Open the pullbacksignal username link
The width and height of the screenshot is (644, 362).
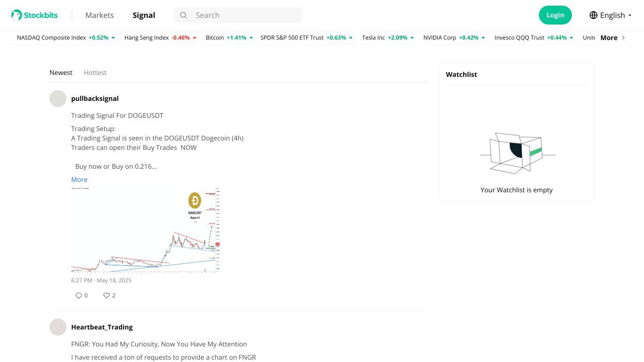click(95, 99)
